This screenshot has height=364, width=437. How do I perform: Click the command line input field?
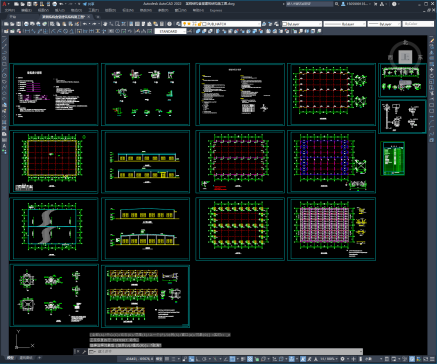click(x=225, y=351)
